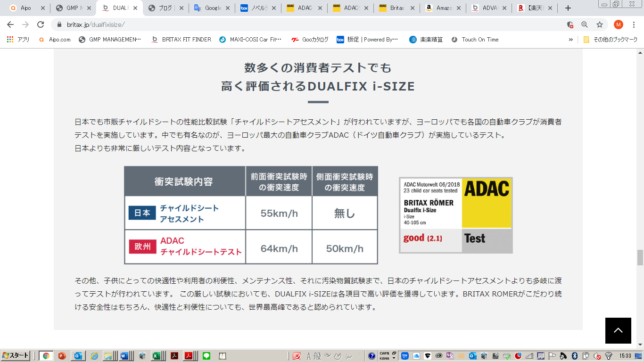644x362 pixels.
Task: Open the Chrome three-dot menu
Action: 634,25
